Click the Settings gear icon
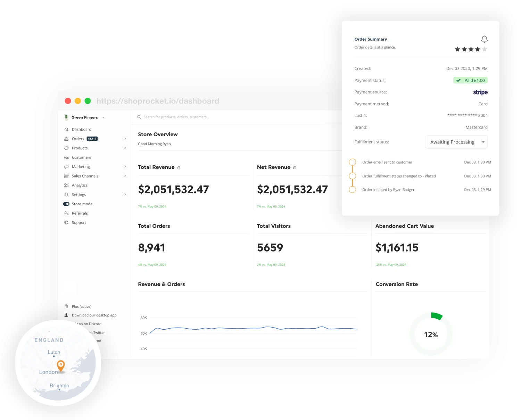 [66, 195]
